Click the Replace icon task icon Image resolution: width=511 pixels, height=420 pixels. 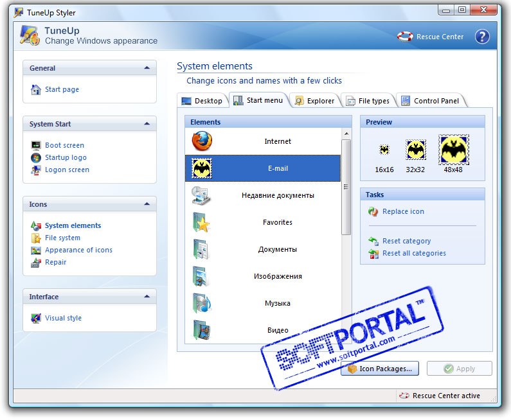pyautogui.click(x=373, y=212)
